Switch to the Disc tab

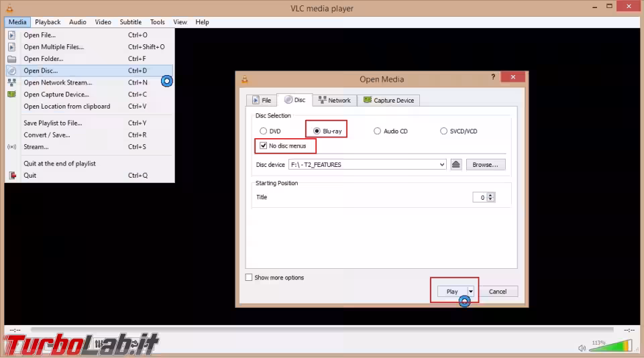click(x=294, y=100)
